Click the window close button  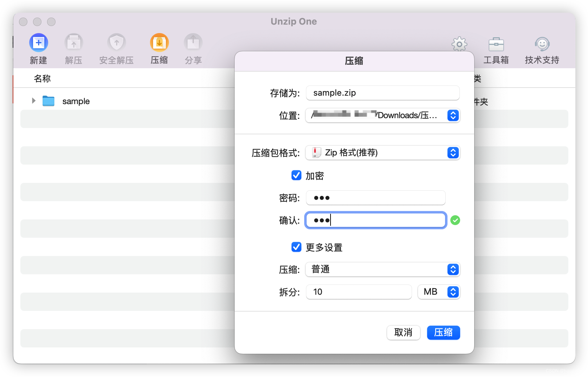(x=23, y=22)
